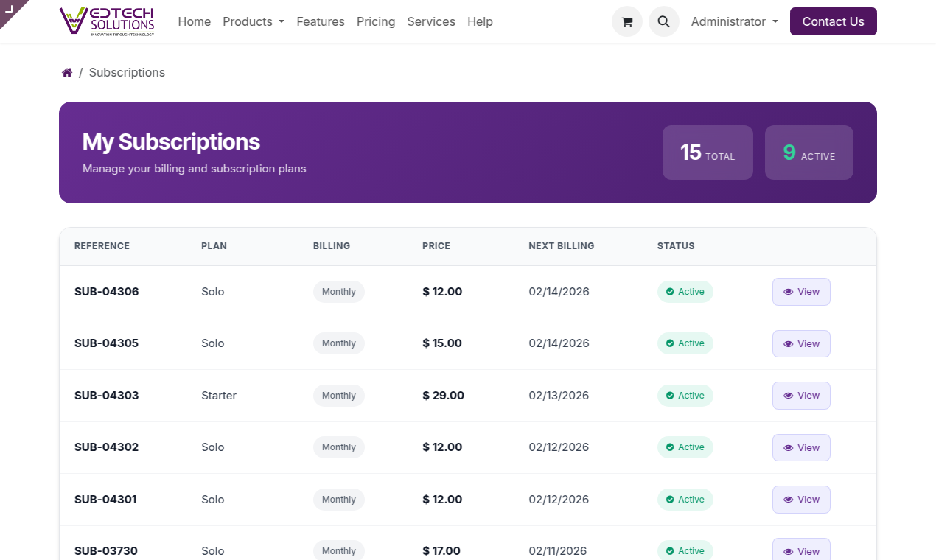Click the Next Billing column header
This screenshot has width=936, height=560.
pyautogui.click(x=562, y=246)
